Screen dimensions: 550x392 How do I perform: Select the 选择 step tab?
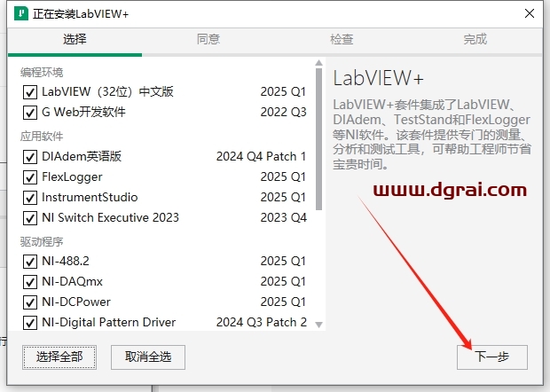point(75,39)
